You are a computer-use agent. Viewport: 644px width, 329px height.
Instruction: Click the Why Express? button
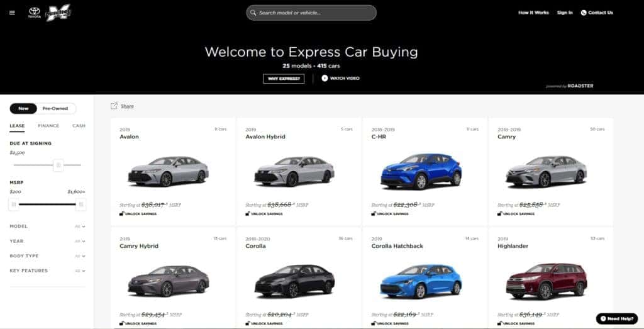(x=284, y=79)
